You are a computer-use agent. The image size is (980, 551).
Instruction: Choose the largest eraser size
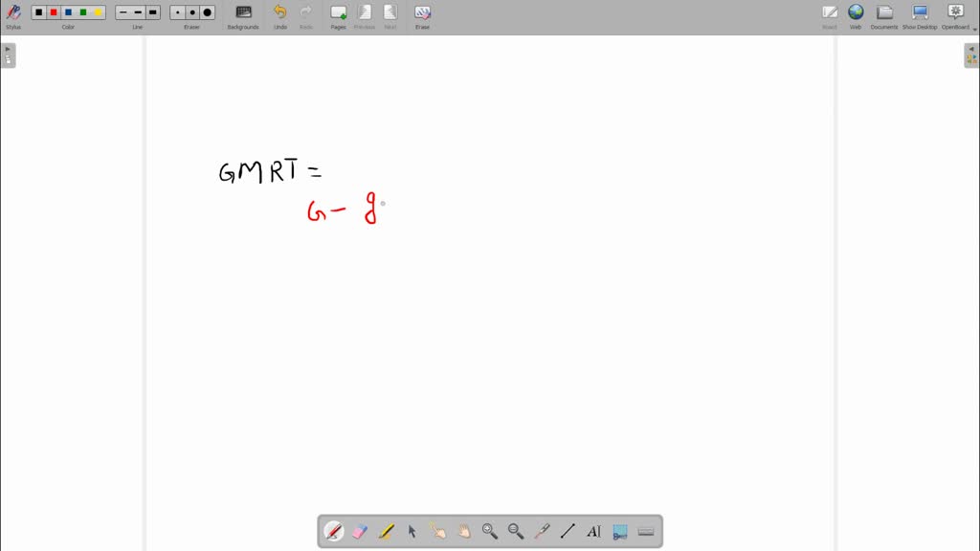(x=208, y=12)
